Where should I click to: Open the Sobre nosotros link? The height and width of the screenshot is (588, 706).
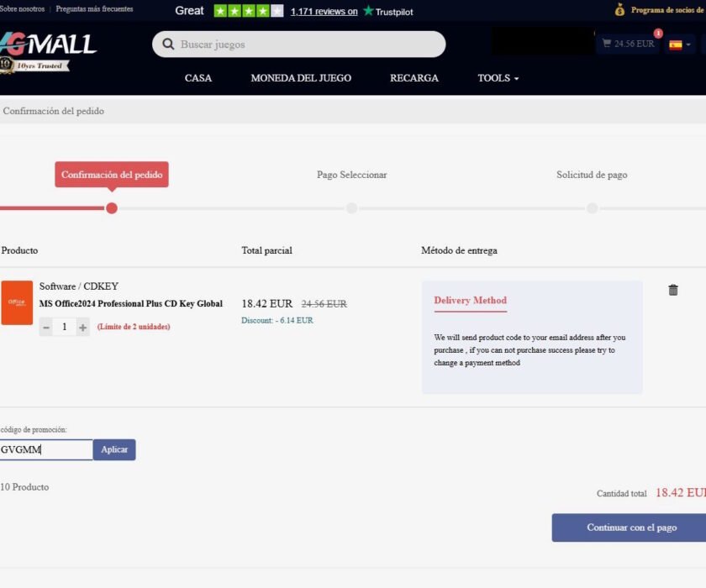click(22, 9)
